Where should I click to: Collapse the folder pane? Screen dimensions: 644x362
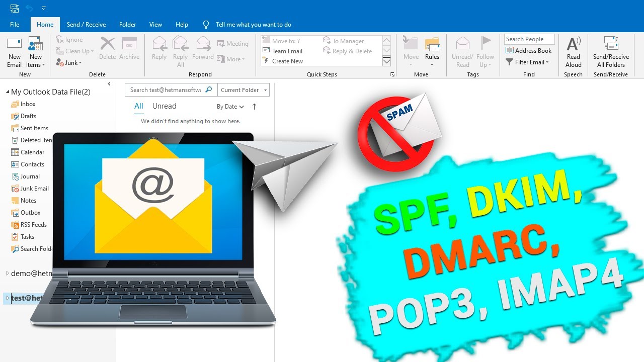coord(109,84)
